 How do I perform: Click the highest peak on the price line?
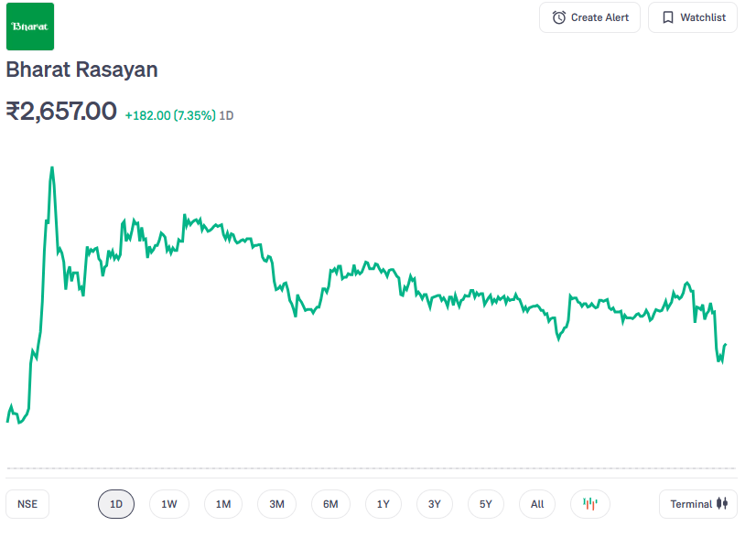pyautogui.click(x=52, y=168)
